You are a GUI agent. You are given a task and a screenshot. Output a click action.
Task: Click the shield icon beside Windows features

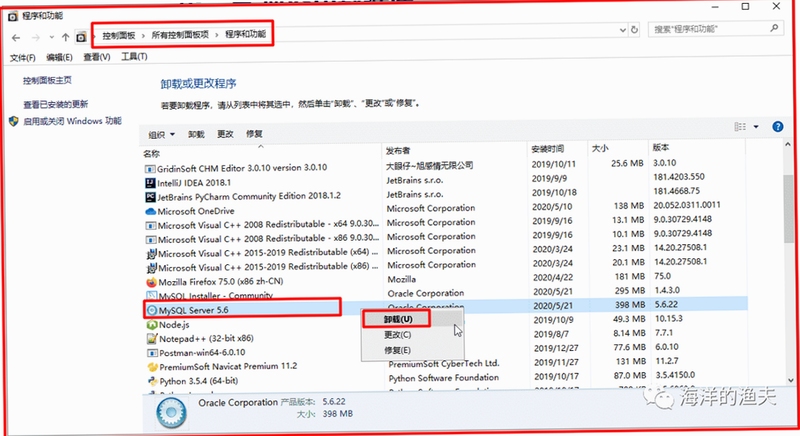[x=14, y=121]
